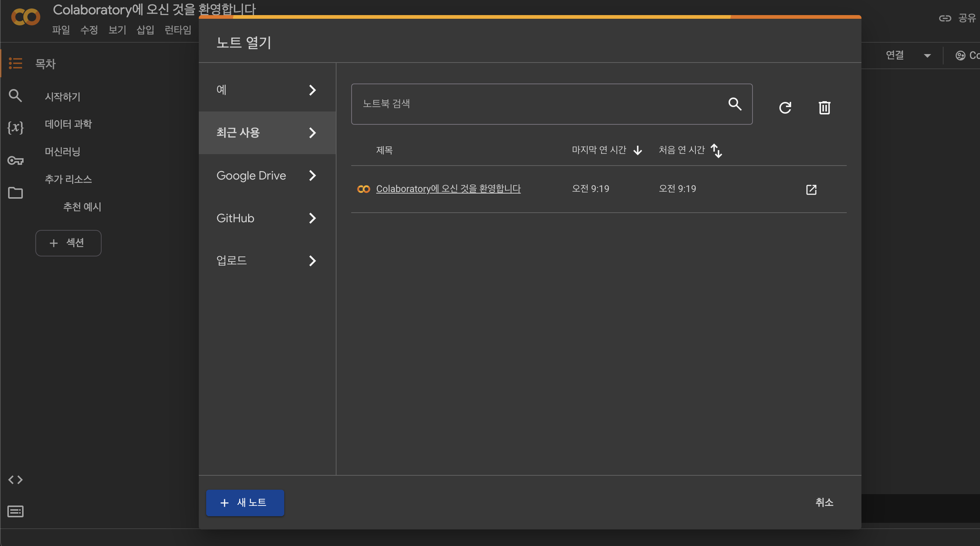Expand the Google Drive section chevron
This screenshot has height=546, width=980.
[312, 175]
